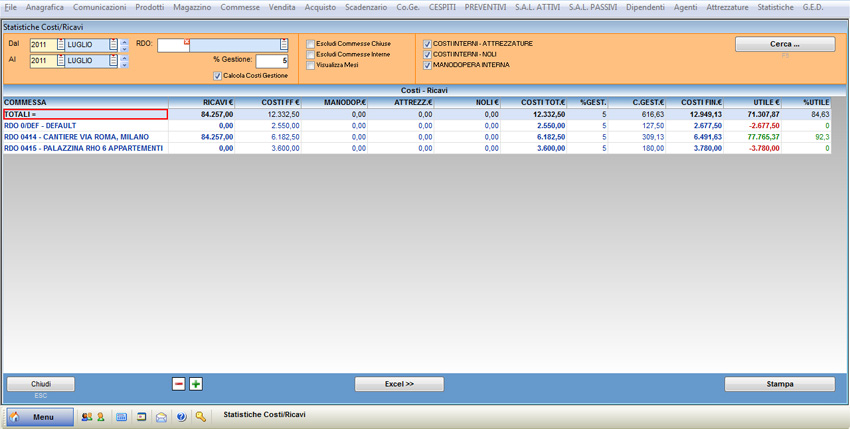Open the Dal month dropdown showing LUGLIO
The height and width of the screenshot is (429, 850).
point(113,45)
